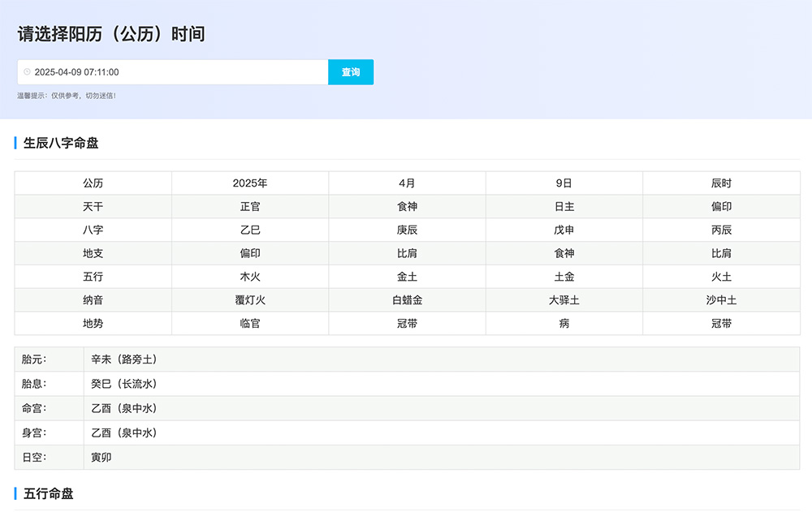The height and width of the screenshot is (512, 812).
Task: Click the 偏印 cell in the 地支 row
Action: (x=250, y=253)
